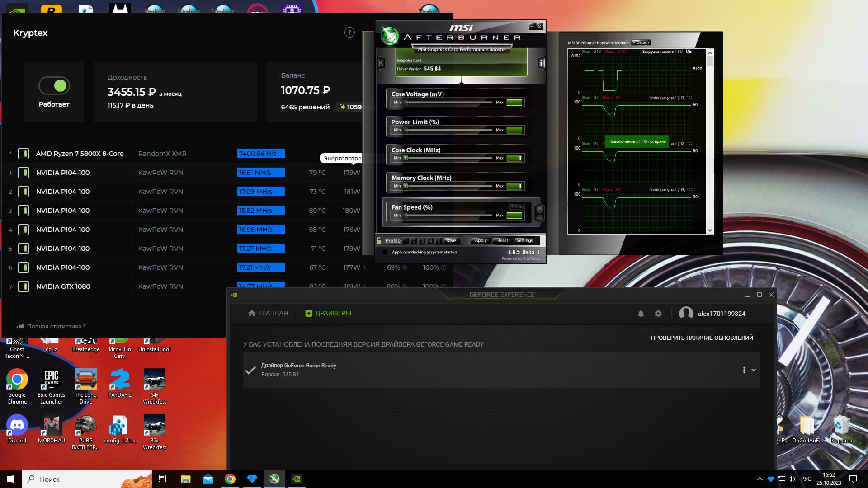Open File Explorer from the taskbar
The height and width of the screenshot is (488, 868).
pyautogui.click(x=185, y=479)
